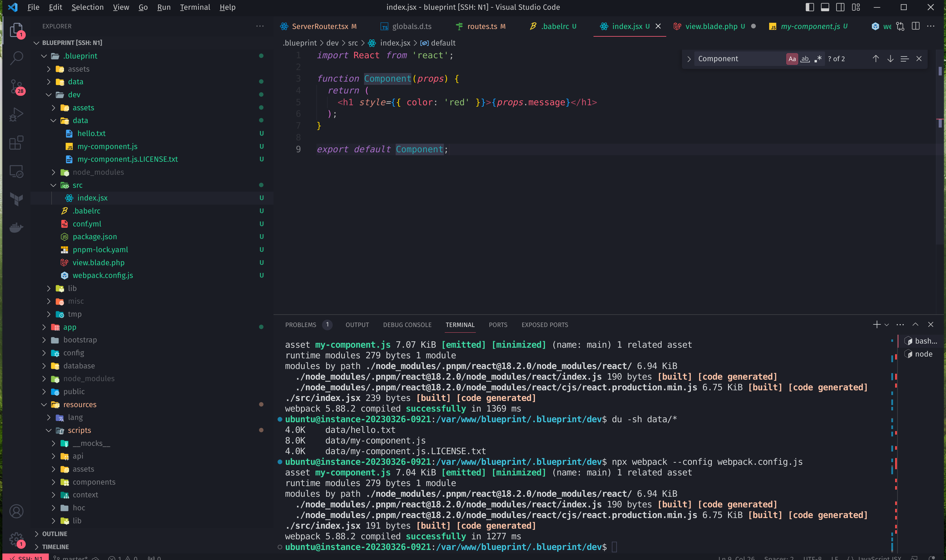Viewport: 946px width, 560px height.
Task: Toggle Use Regular Expression in find widget
Action: (818, 59)
